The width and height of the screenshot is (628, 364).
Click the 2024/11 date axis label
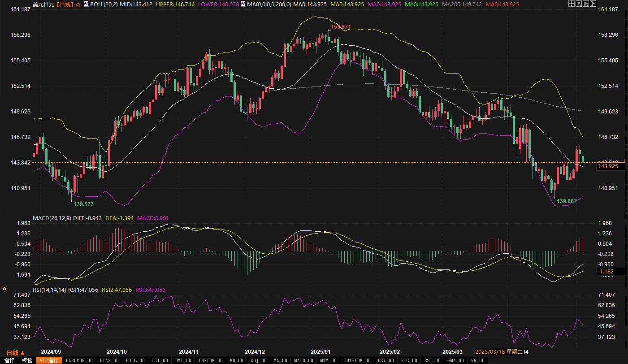click(x=188, y=352)
